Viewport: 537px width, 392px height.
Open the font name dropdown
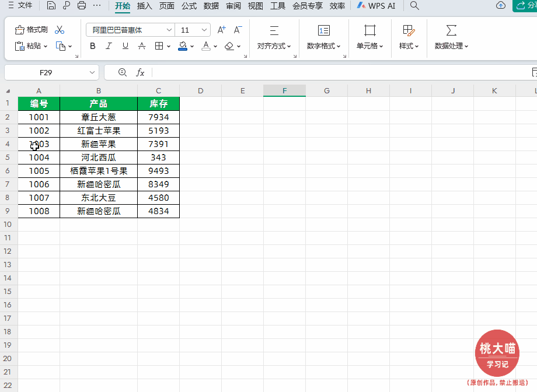(169, 30)
